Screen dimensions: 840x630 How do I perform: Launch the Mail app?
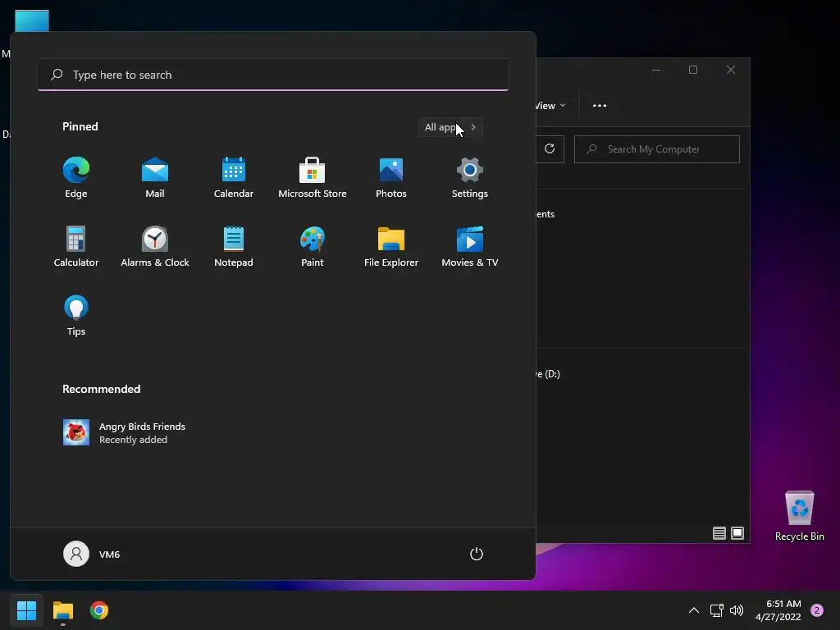(x=155, y=178)
